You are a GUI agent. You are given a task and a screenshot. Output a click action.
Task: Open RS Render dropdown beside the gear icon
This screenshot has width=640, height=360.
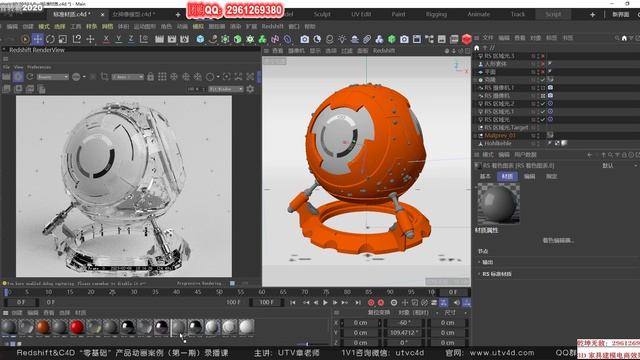tap(226, 89)
